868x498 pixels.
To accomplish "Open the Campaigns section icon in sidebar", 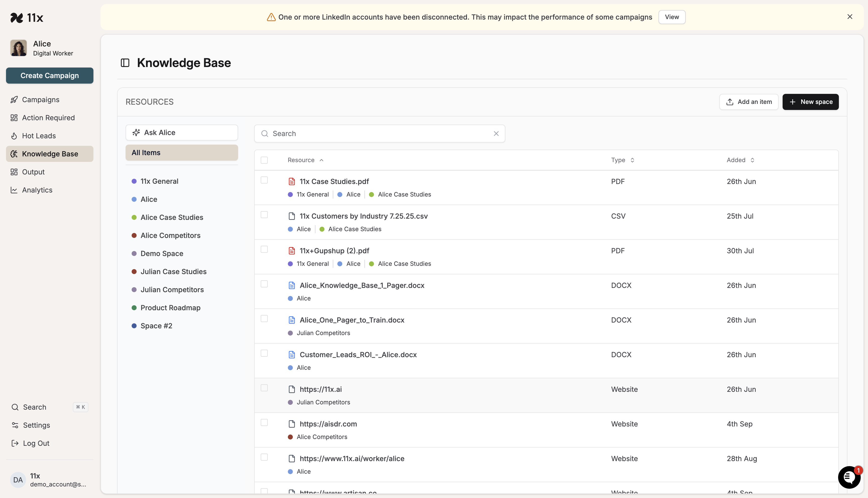I will pyautogui.click(x=14, y=100).
